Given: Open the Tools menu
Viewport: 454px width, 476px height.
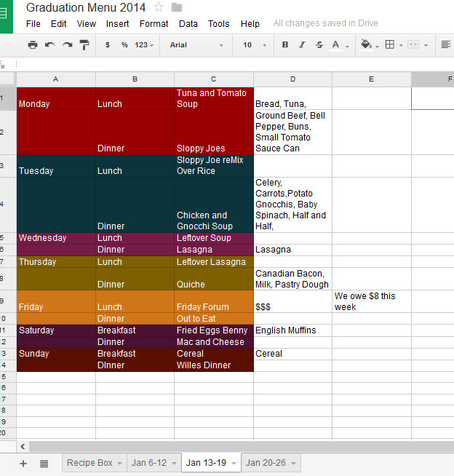Looking at the screenshot, I should (x=218, y=24).
